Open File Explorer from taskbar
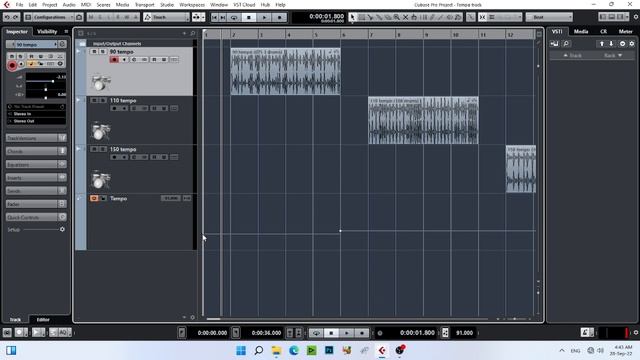 [276, 350]
